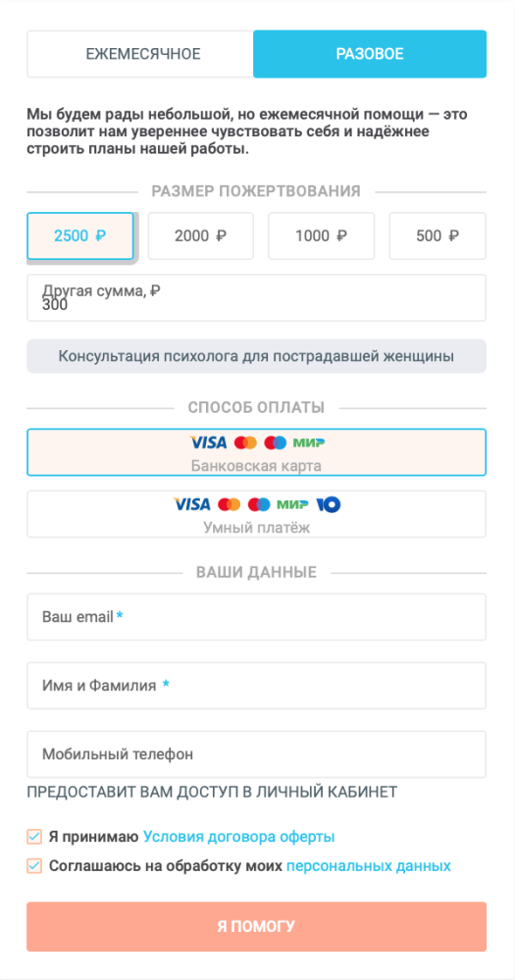The height and width of the screenshot is (980, 515).
Task: Select the РАЗОВОЕ donation tab
Action: click(x=370, y=54)
